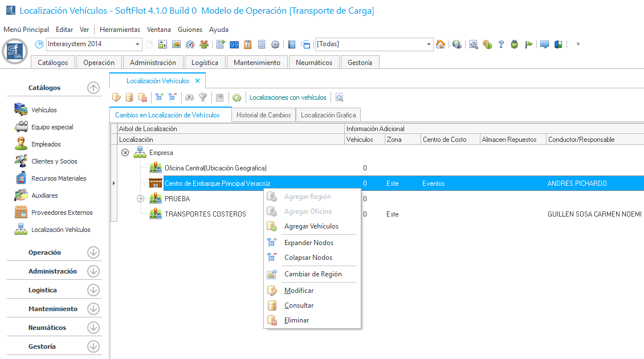
Task: Open the Interasystem 2014 dropdown
Action: [x=138, y=44]
